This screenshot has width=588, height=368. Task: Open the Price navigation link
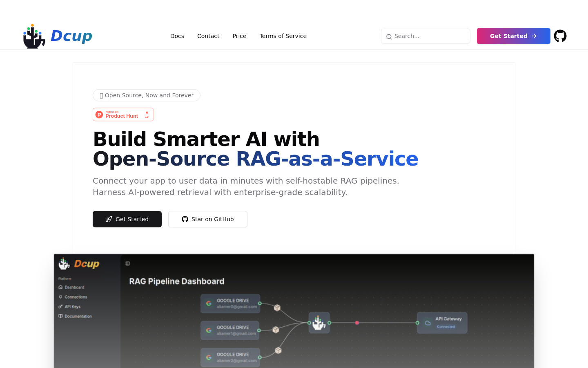click(239, 36)
